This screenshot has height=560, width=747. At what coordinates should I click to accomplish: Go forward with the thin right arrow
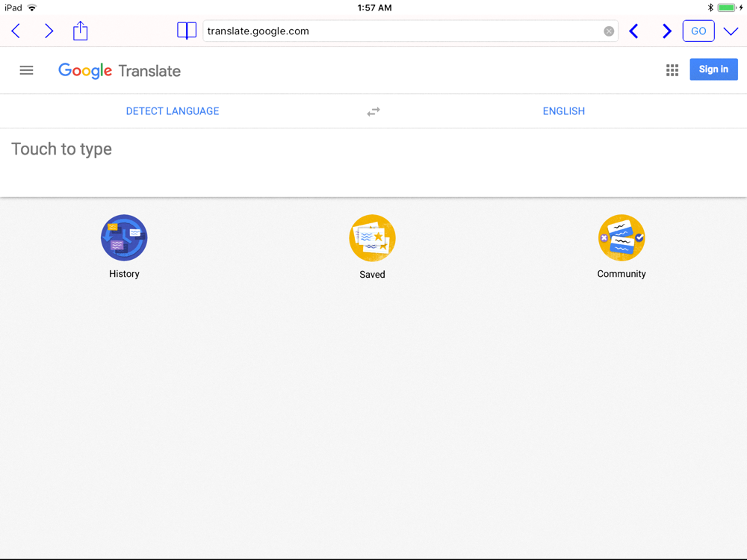(x=49, y=31)
